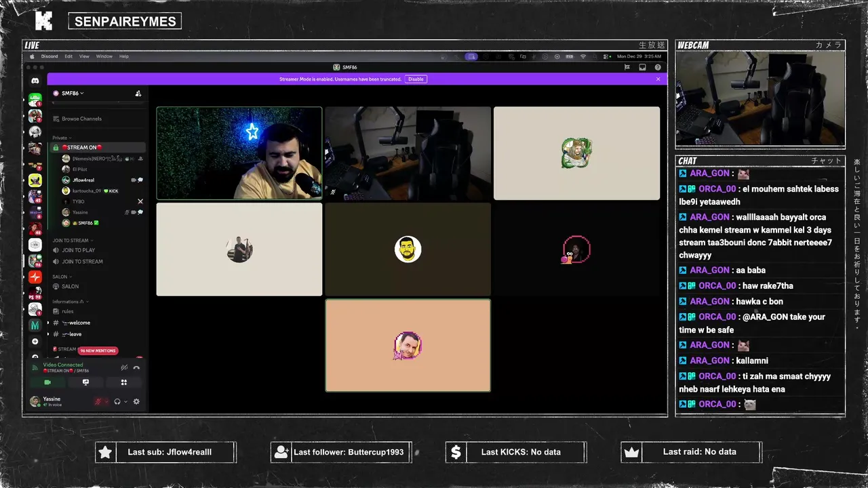Focus the yellow bearded avatar tile
Image resolution: width=868 pixels, height=488 pixels.
pos(408,249)
